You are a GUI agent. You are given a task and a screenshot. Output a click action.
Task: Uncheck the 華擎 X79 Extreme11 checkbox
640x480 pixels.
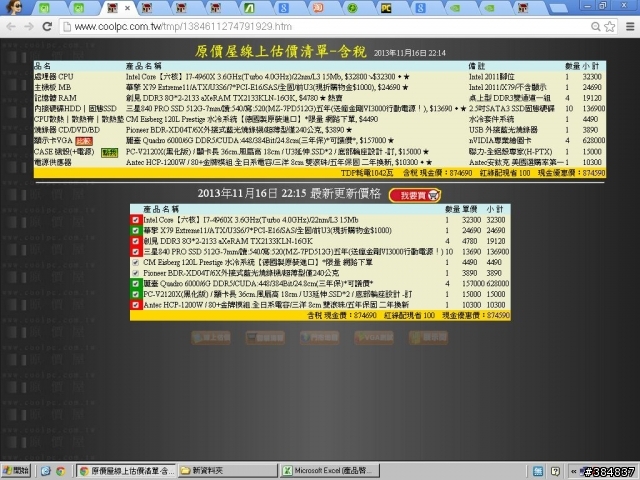(136, 231)
